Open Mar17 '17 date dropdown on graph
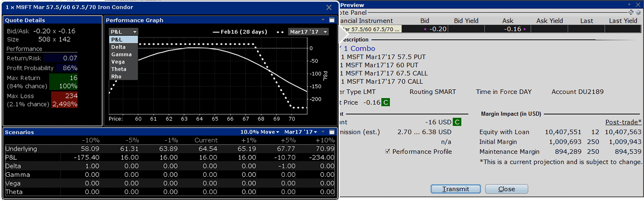644x201 pixels. click(x=308, y=32)
